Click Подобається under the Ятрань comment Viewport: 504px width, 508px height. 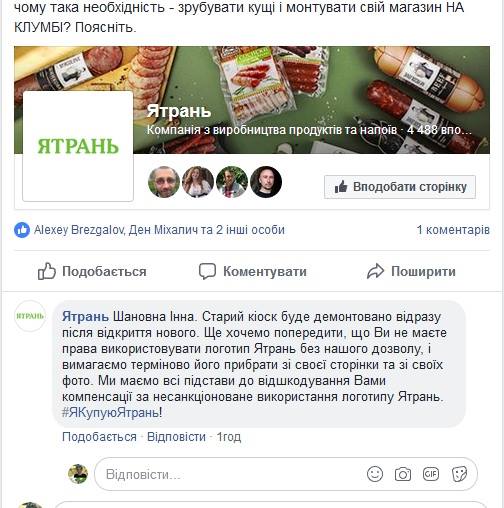[x=99, y=437]
